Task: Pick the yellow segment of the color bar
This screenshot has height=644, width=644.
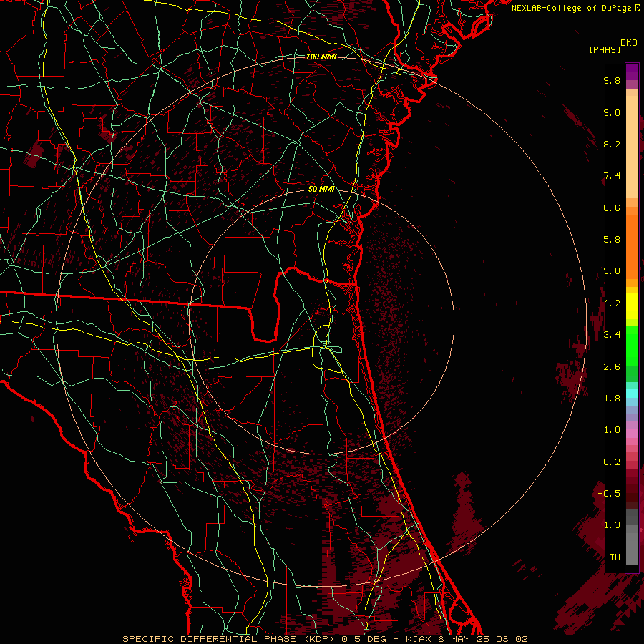Action: click(632, 306)
